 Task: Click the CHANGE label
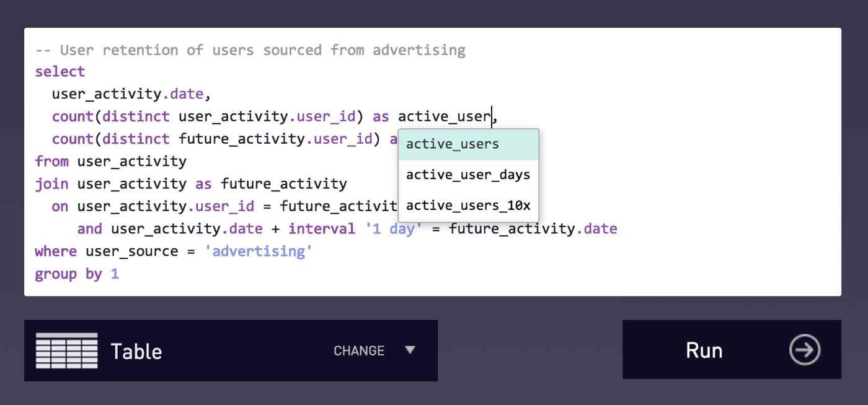coord(359,351)
